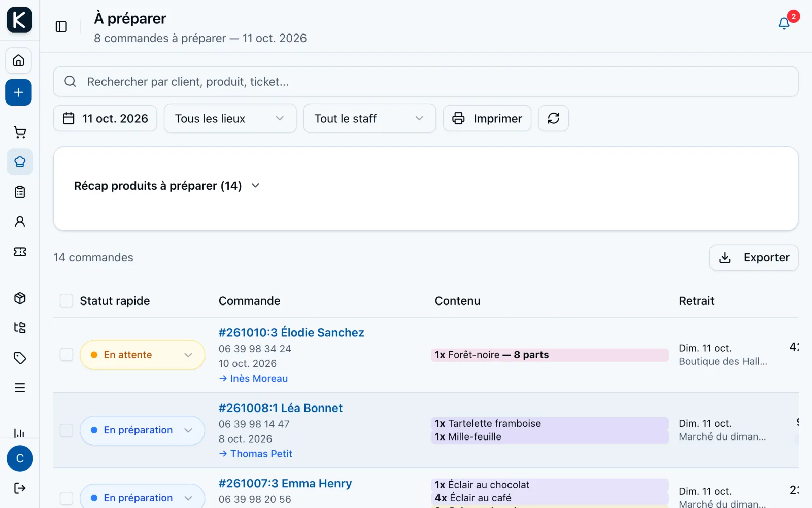Click the logout icon

(x=20, y=488)
